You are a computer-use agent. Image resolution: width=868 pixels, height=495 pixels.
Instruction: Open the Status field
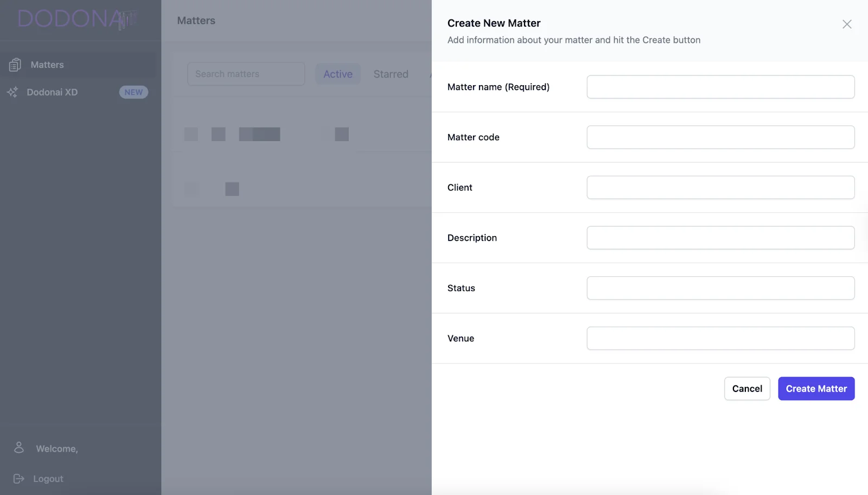click(x=720, y=288)
